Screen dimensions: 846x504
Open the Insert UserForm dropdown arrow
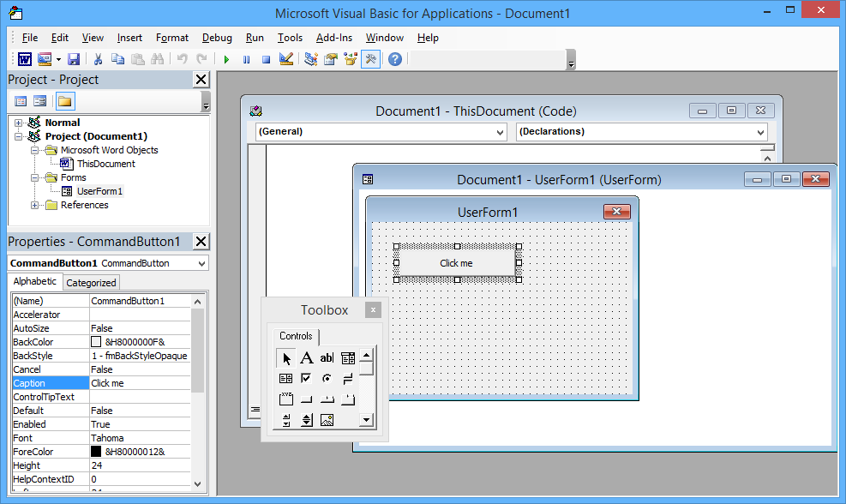(x=58, y=59)
